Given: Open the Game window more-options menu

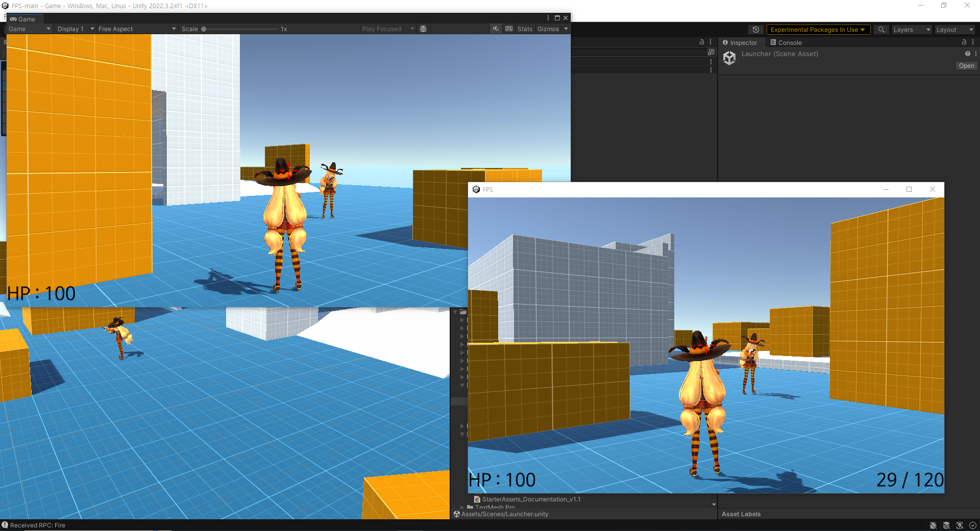Looking at the screenshot, I should [x=548, y=18].
